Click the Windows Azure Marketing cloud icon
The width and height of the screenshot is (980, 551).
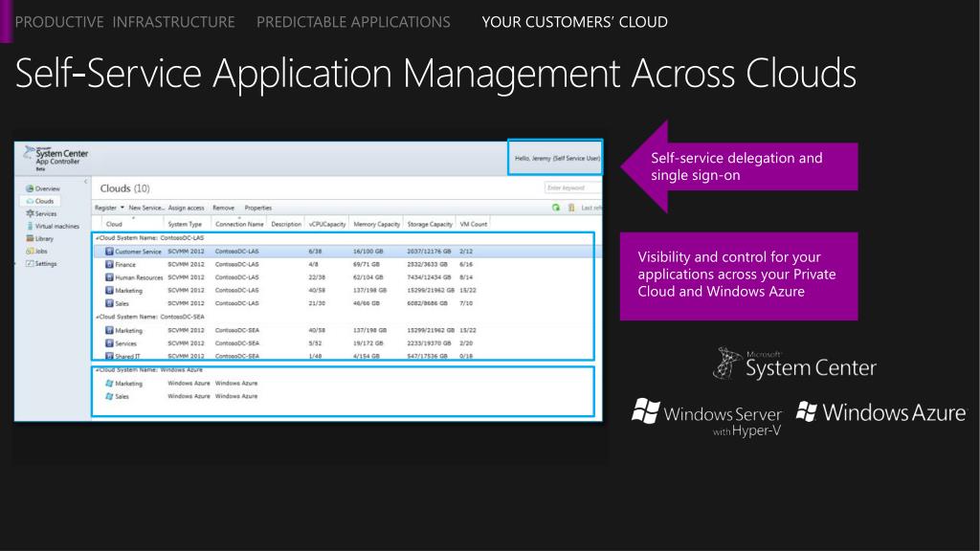[109, 384]
